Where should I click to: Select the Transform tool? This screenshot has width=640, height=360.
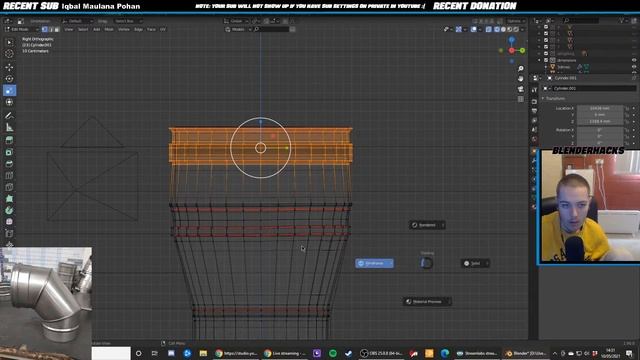9,102
